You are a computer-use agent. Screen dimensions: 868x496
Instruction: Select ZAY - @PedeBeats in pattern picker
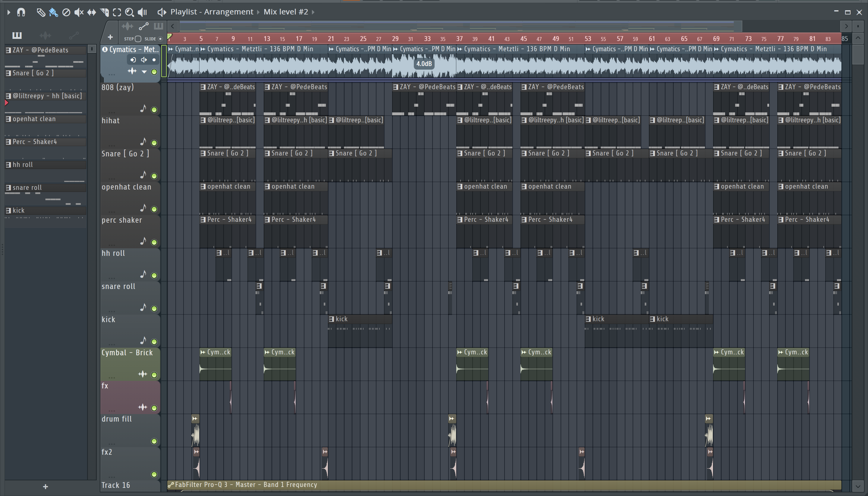[45, 50]
